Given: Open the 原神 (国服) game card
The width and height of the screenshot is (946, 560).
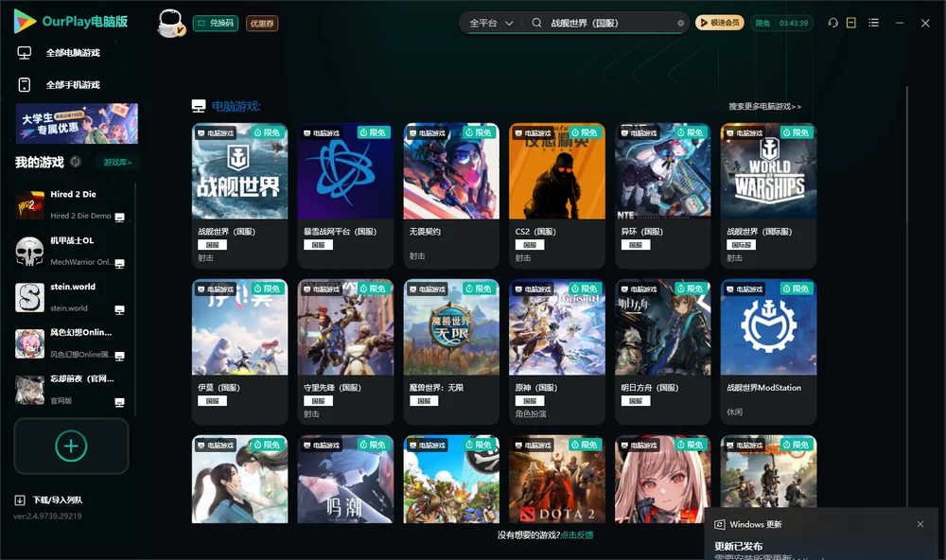Looking at the screenshot, I should (x=557, y=352).
